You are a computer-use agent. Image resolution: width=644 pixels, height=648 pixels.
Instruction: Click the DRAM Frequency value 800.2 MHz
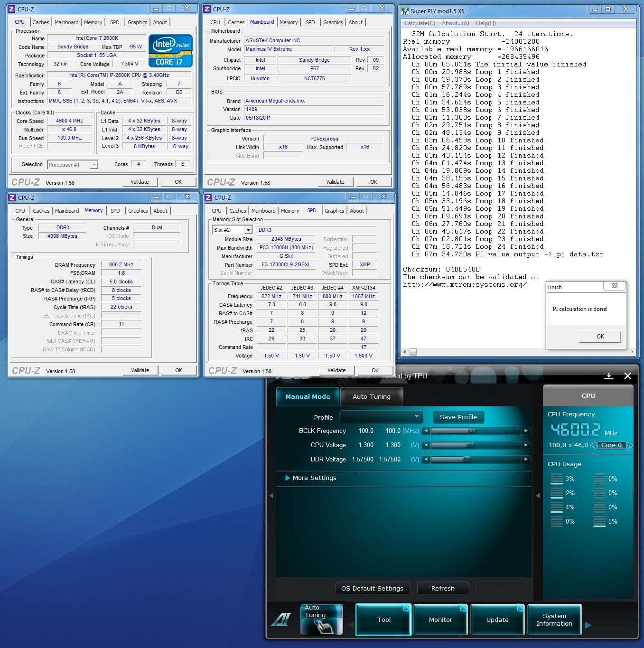coord(121,265)
